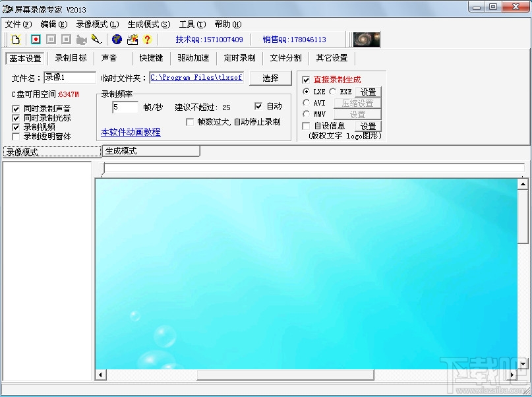Viewport: 532px width, 397px height.
Task: Click the galaxy thumbnail image in toolbar
Action: (367, 40)
